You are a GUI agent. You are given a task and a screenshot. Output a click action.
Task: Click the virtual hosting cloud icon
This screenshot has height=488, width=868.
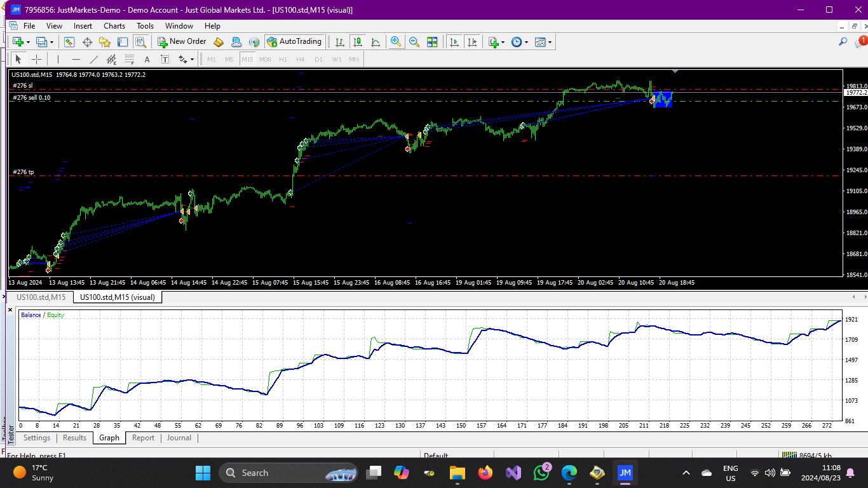[x=236, y=42]
